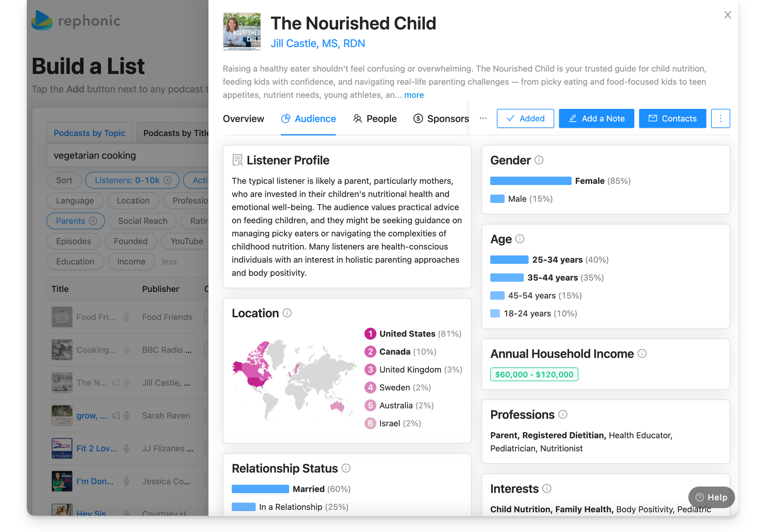Click the info icon next to Location
Screen dimensions: 765x532
pyautogui.click(x=287, y=313)
